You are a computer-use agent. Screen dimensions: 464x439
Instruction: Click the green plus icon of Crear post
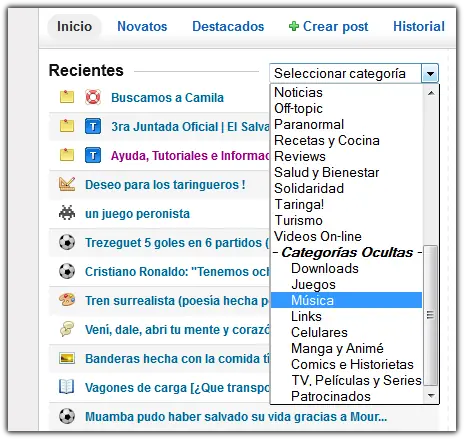coord(294,26)
